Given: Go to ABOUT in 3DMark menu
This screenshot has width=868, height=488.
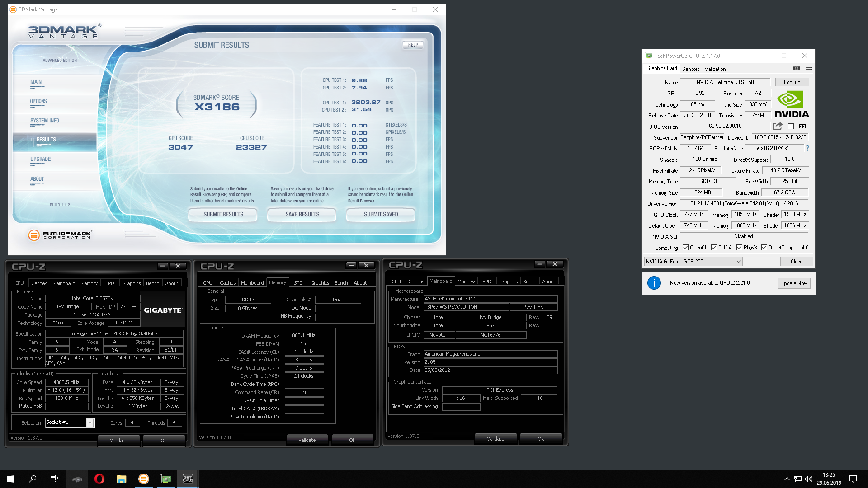Looking at the screenshot, I should pos(37,179).
